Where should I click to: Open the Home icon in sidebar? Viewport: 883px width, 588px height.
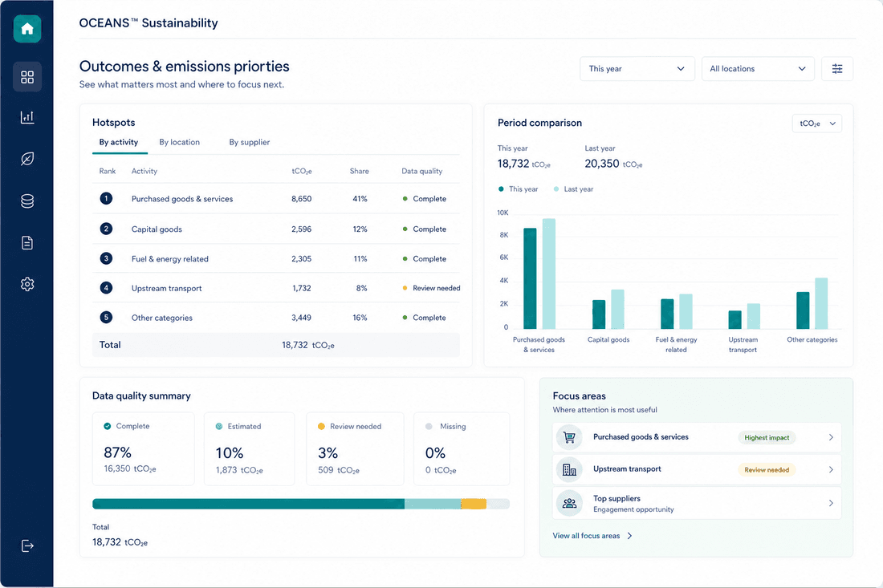(27, 29)
